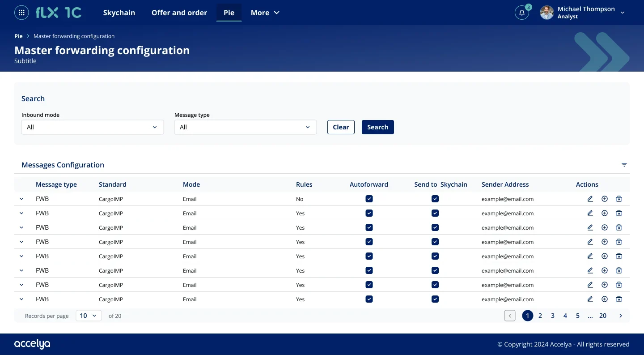
Task: Open the Offer and order tab
Action: pyautogui.click(x=179, y=13)
